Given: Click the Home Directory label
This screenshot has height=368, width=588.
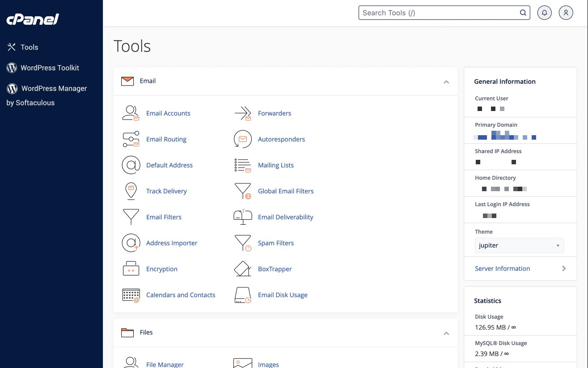Looking at the screenshot, I should [495, 178].
